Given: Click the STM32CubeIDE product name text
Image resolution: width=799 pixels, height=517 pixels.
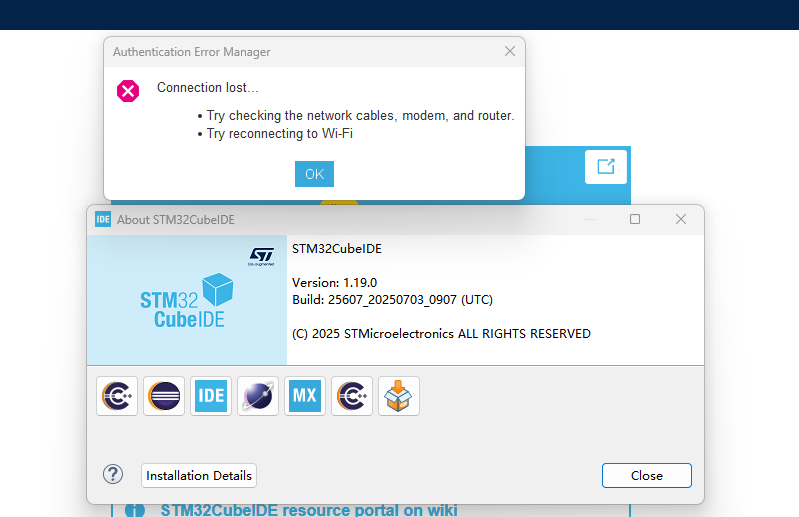Looking at the screenshot, I should 337,249.
